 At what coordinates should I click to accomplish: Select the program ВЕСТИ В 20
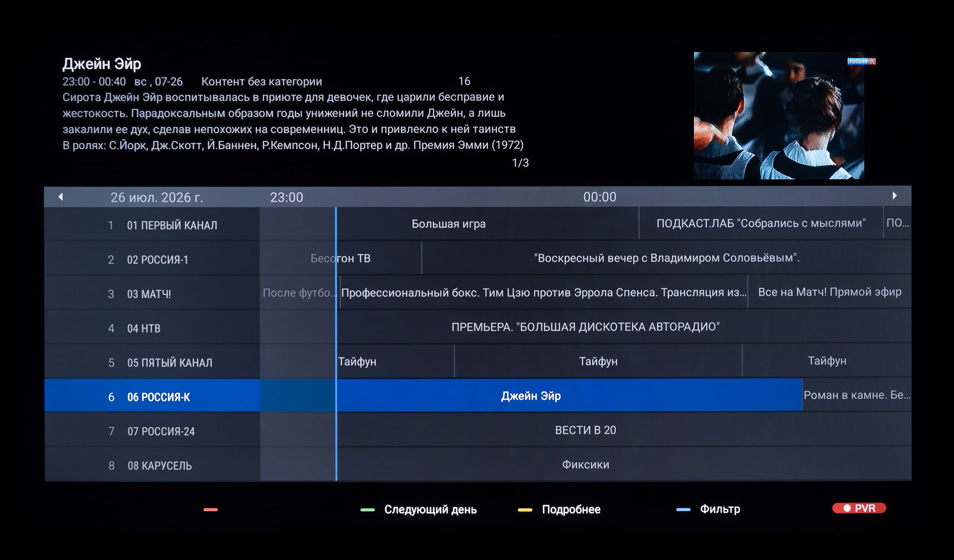[586, 430]
